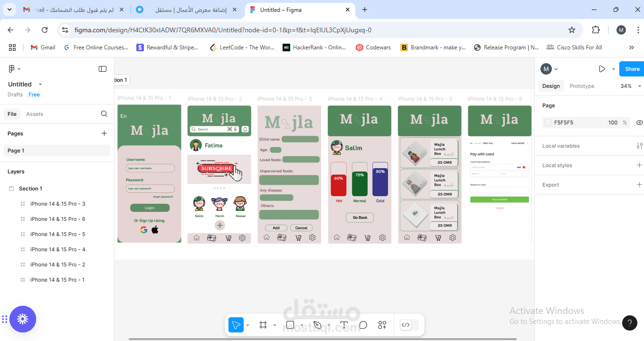Select the Move tool in bottom toolbar
Image resolution: width=644 pixels, height=341 pixels.
tap(236, 325)
